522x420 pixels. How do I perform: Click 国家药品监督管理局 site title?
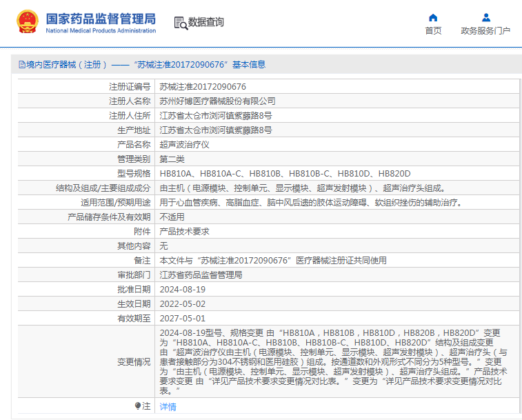101,19
